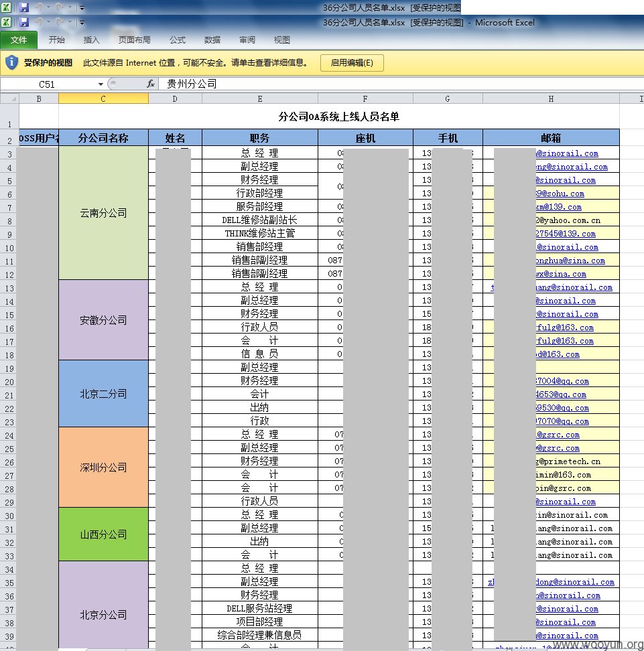Viewport: 644px width, 651px height.
Task: Switch to the 开始 ribbon tab
Action: [x=56, y=40]
